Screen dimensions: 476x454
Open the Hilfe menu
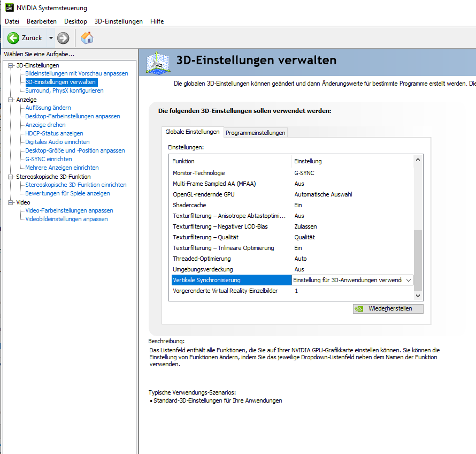pos(157,21)
